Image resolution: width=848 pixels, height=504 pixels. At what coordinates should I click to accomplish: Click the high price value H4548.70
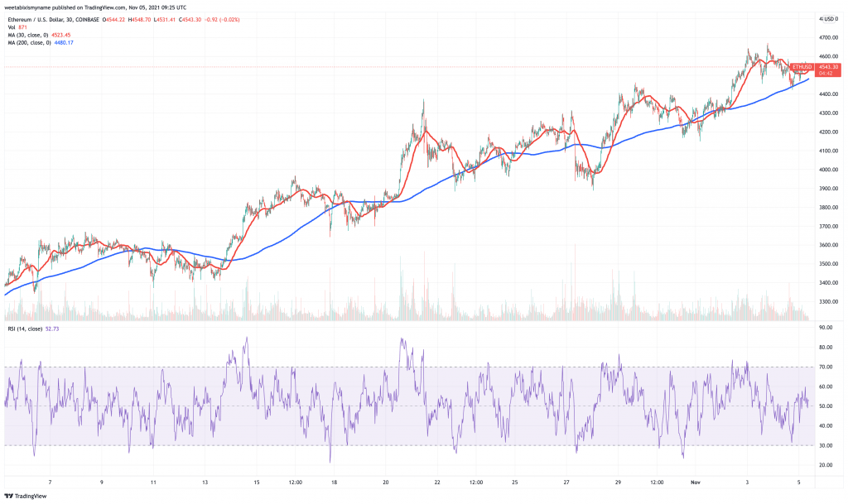[140, 19]
